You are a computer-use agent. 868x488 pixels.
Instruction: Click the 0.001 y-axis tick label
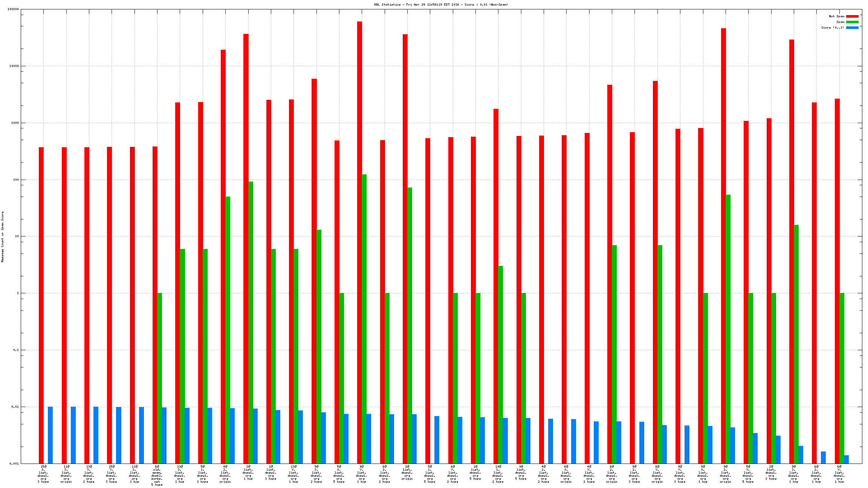(x=14, y=464)
